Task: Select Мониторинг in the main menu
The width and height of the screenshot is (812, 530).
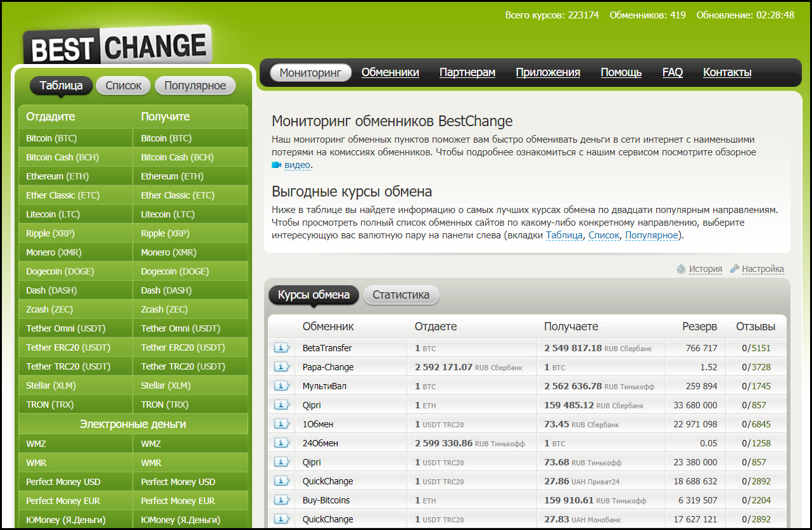Action: pyautogui.click(x=310, y=72)
